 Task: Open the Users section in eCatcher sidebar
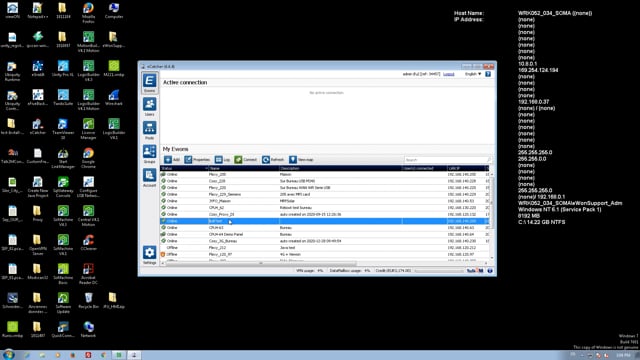(x=149, y=107)
